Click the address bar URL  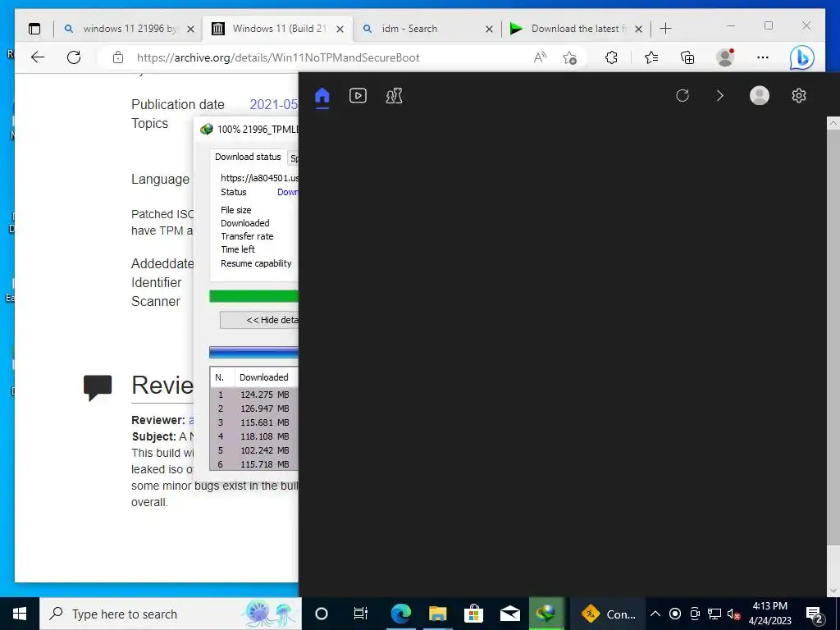tap(278, 57)
